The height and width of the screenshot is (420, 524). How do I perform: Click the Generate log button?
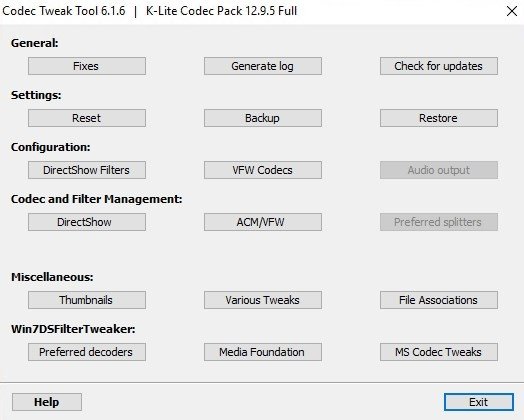[263, 66]
